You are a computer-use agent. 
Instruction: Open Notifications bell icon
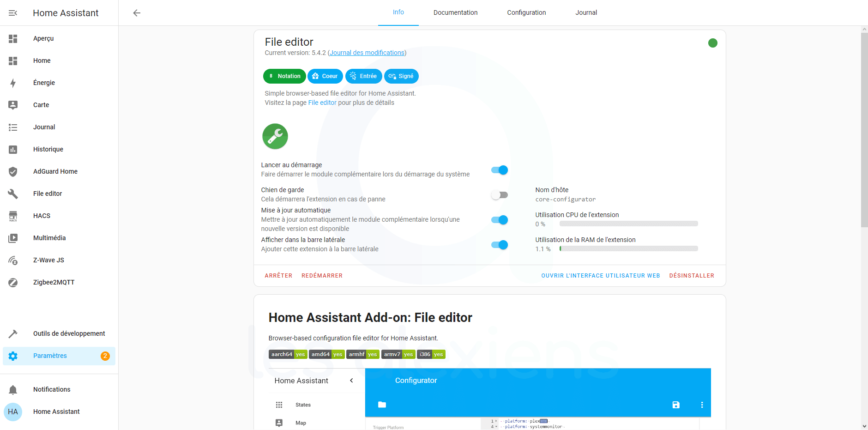(13, 390)
